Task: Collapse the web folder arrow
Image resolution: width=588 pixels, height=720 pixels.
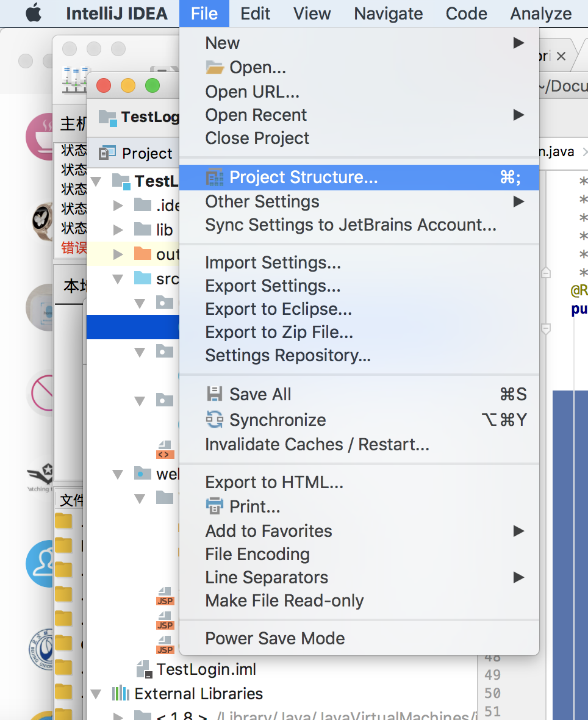Action: (x=118, y=474)
